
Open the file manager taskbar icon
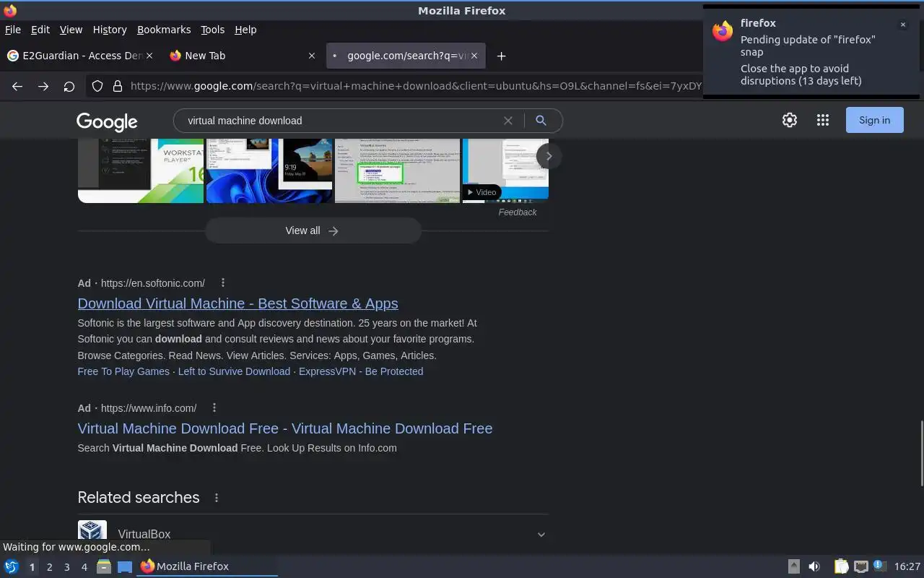coord(104,566)
